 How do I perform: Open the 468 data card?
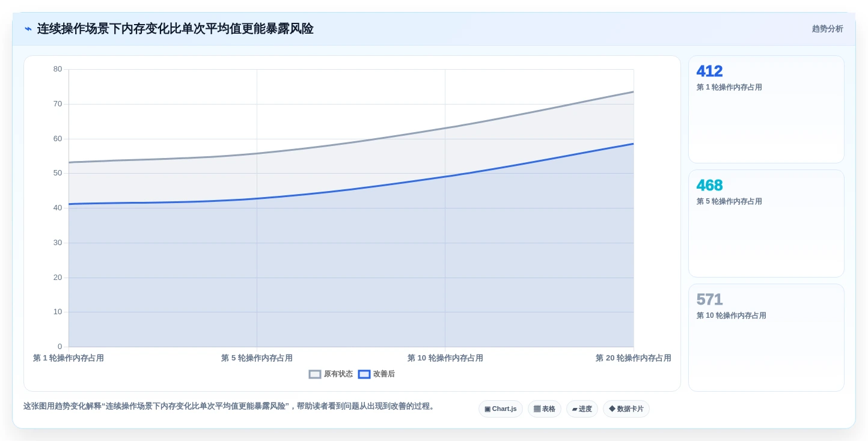tap(766, 224)
